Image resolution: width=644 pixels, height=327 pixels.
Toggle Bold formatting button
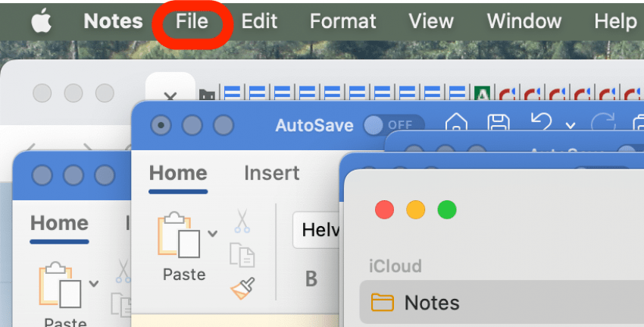coord(311,279)
